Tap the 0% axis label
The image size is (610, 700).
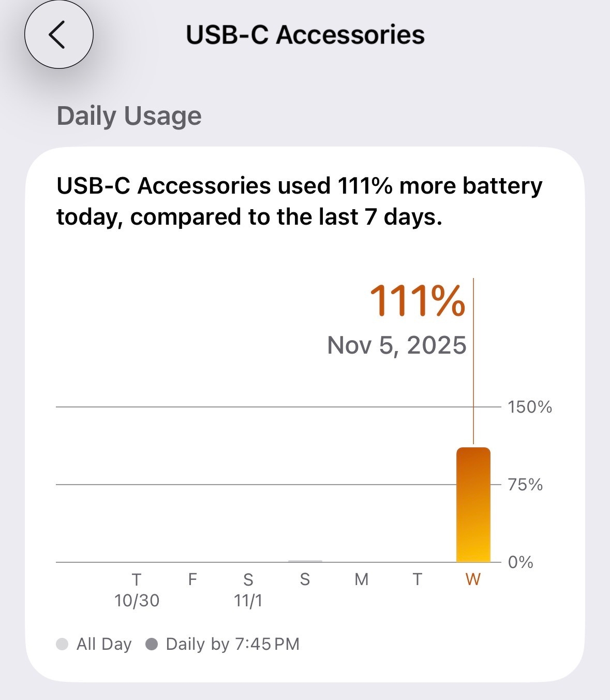click(x=520, y=562)
